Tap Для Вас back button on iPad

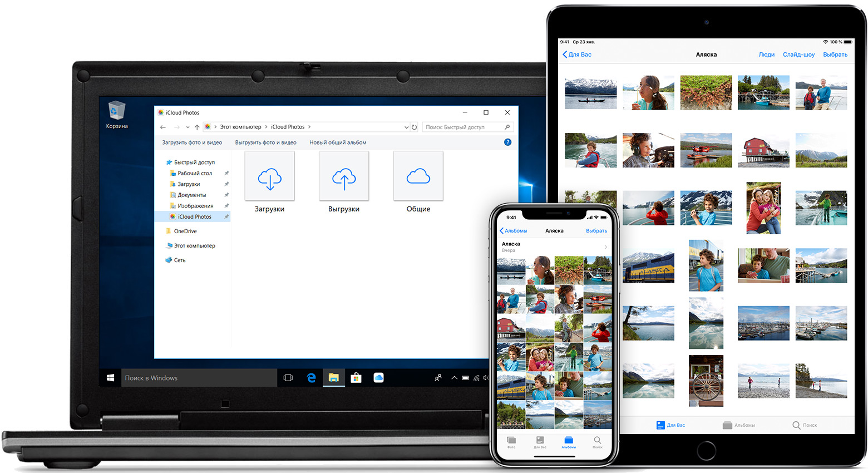click(x=577, y=55)
